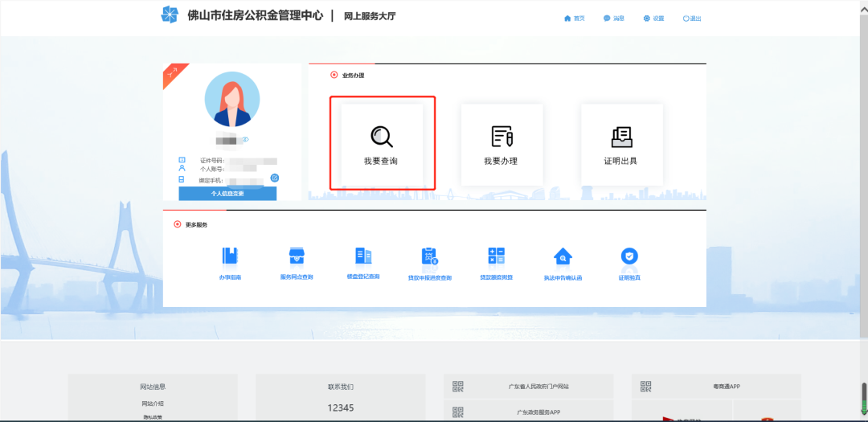Screen dimensions: 868x422
Task: Select the 楼盘登记查询 building icon
Action: (363, 256)
